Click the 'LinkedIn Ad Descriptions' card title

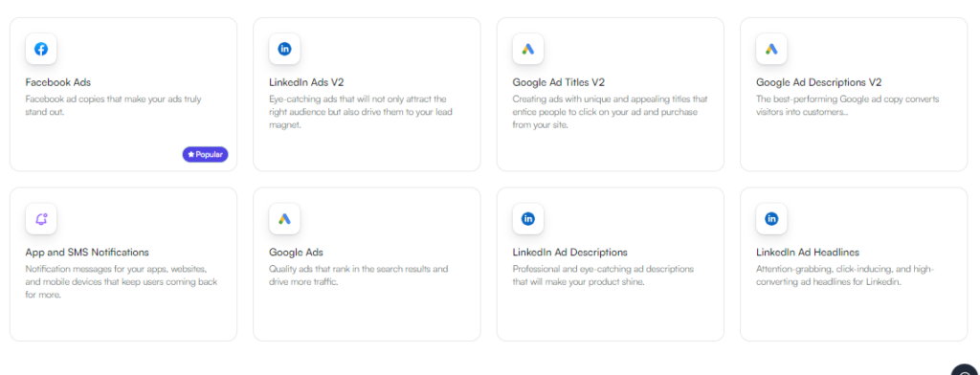coord(570,253)
